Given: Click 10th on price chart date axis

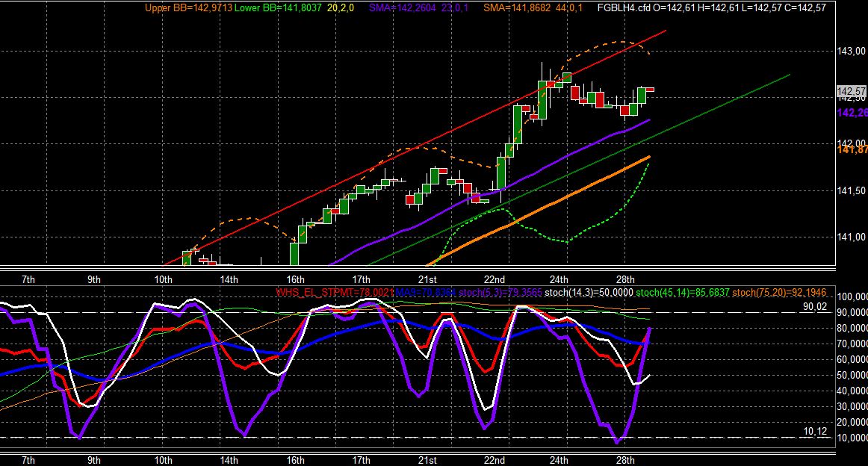Looking at the screenshot, I should point(163,279).
